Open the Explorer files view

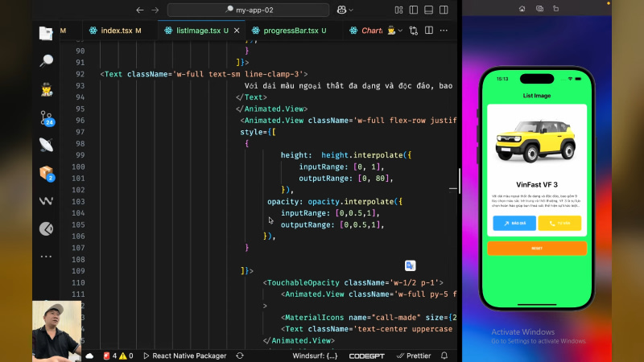(x=46, y=34)
